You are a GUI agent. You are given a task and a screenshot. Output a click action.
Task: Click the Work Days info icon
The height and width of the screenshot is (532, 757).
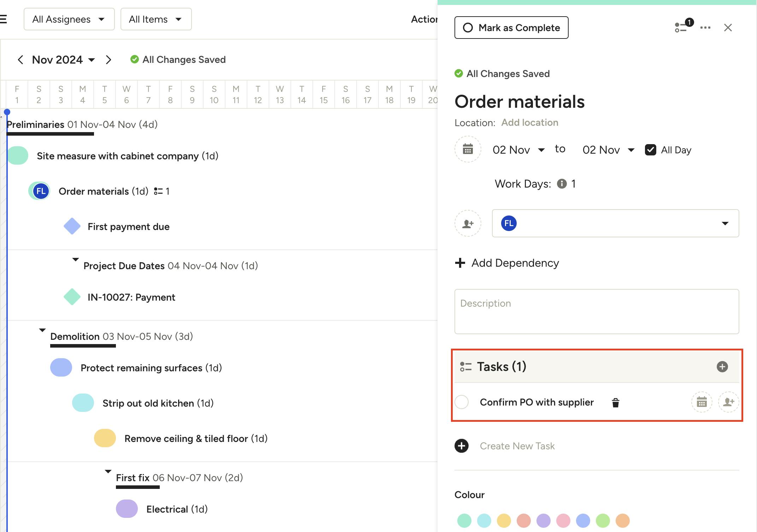tap(562, 184)
